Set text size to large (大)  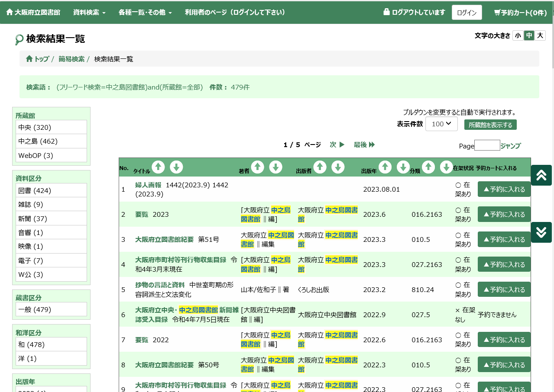tap(540, 35)
